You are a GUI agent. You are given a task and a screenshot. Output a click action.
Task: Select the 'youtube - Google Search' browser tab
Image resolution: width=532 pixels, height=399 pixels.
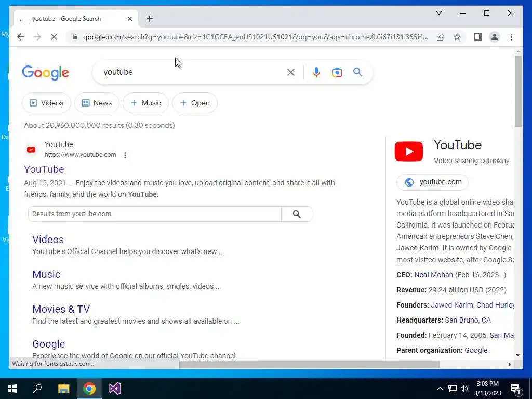pyautogui.click(x=75, y=19)
